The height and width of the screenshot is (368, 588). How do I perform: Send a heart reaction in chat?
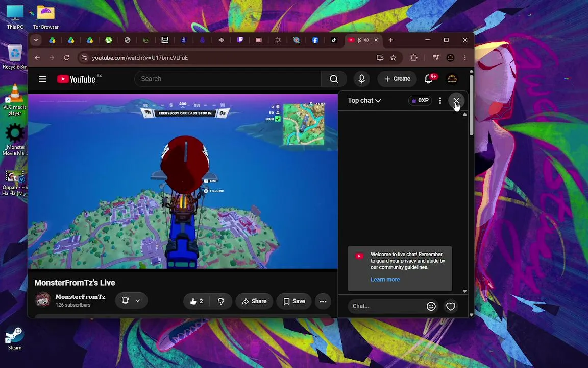451,307
